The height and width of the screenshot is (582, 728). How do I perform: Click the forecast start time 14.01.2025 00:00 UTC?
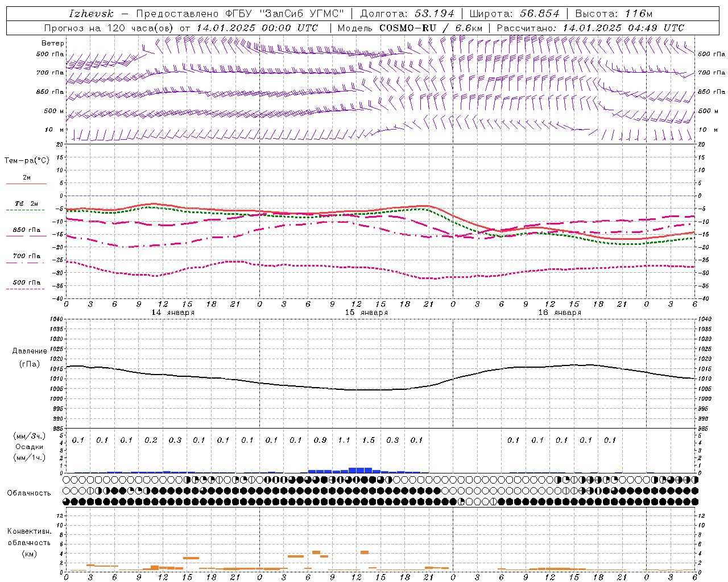point(257,28)
